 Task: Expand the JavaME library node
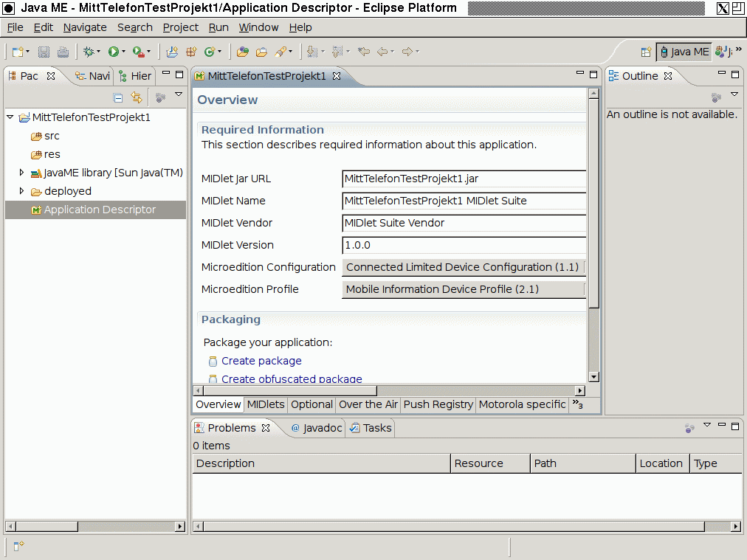coord(21,173)
